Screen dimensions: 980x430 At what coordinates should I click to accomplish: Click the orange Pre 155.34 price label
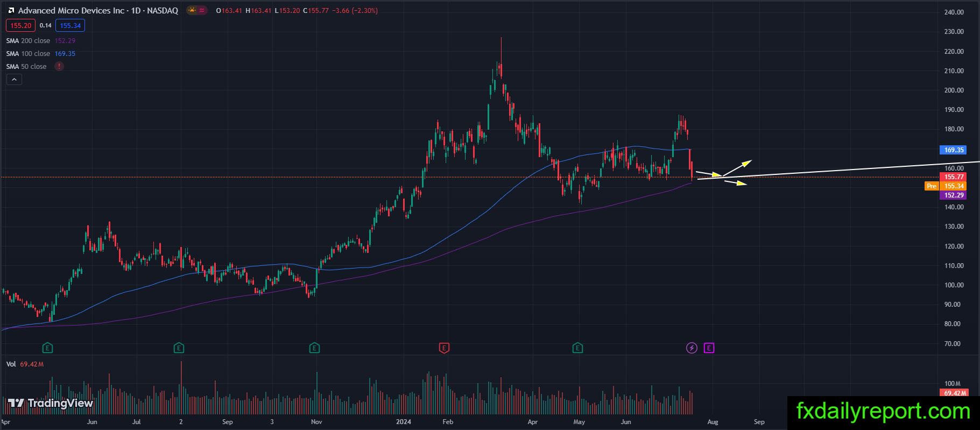click(x=945, y=186)
